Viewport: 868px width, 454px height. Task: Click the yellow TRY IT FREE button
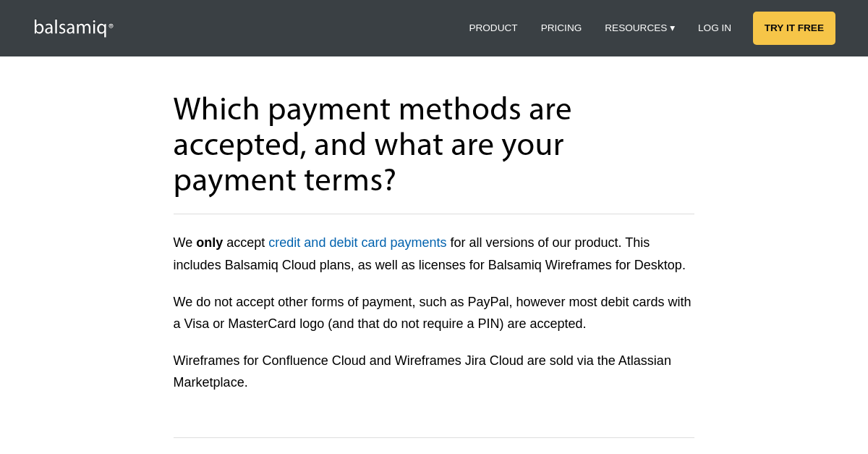click(x=793, y=28)
